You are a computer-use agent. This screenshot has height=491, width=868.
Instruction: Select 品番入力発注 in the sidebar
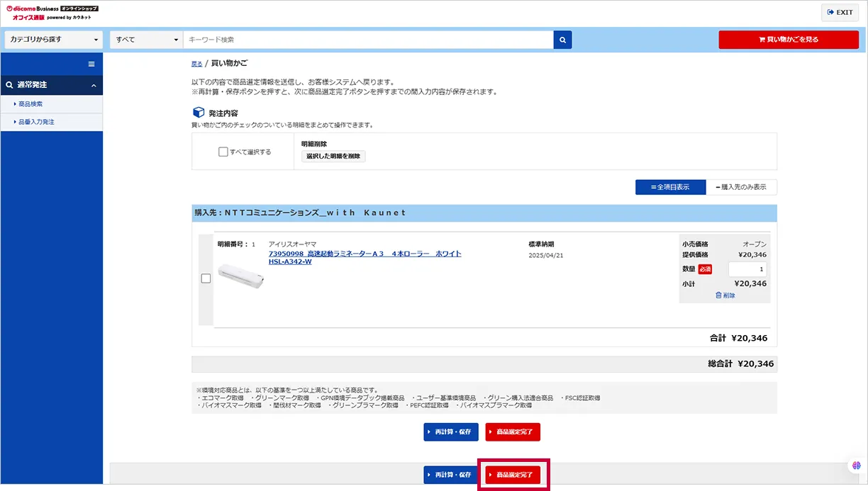[36, 122]
